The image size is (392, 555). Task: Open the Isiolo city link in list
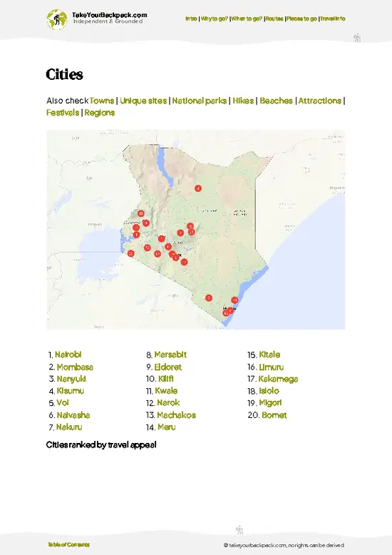pyautogui.click(x=269, y=391)
